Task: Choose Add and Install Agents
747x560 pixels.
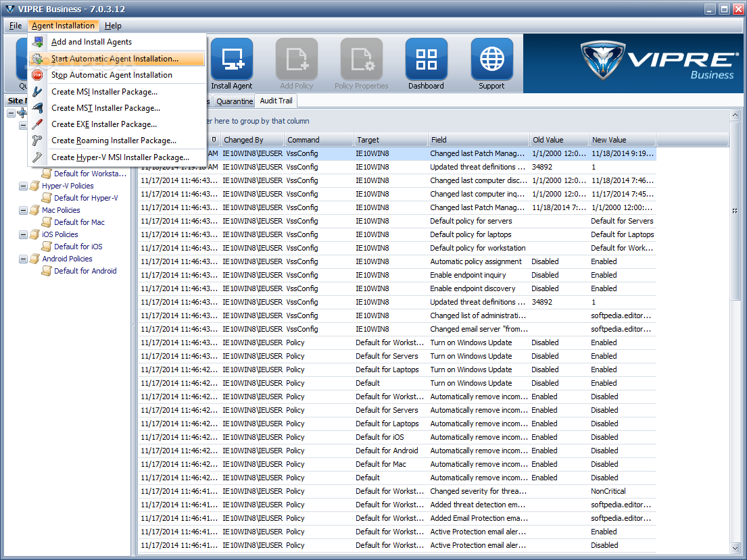Action: click(117, 42)
